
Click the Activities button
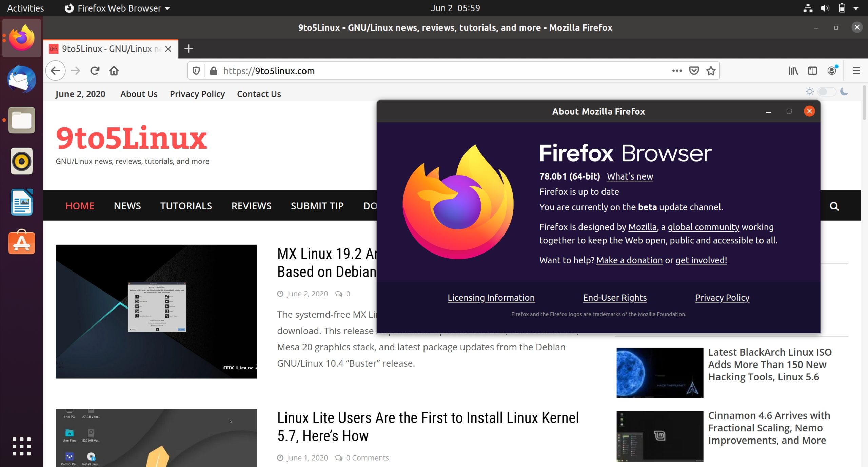25,8
